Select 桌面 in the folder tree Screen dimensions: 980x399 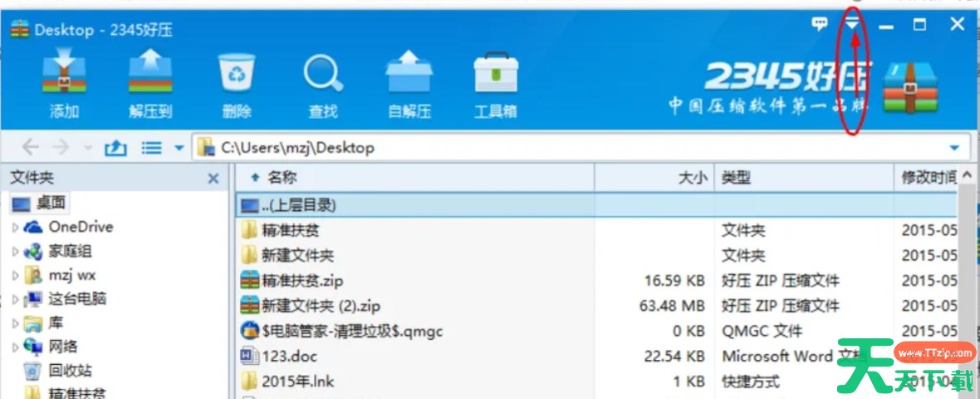point(38,203)
